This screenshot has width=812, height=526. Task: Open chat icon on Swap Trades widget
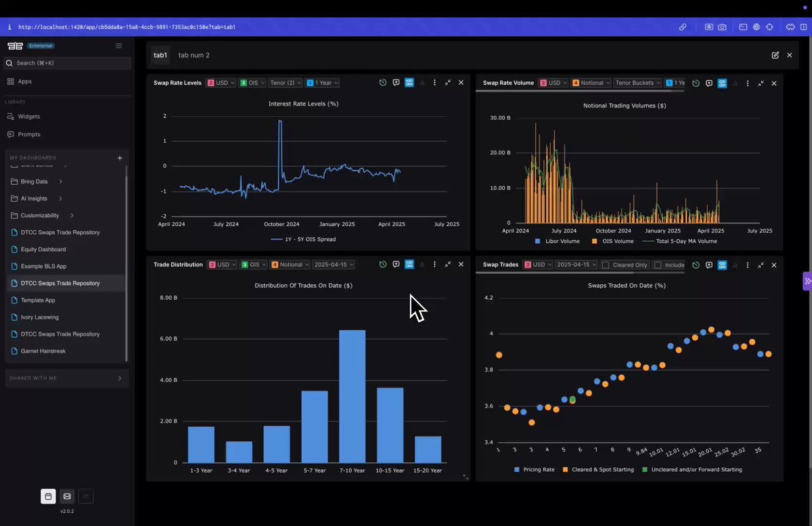coord(709,265)
